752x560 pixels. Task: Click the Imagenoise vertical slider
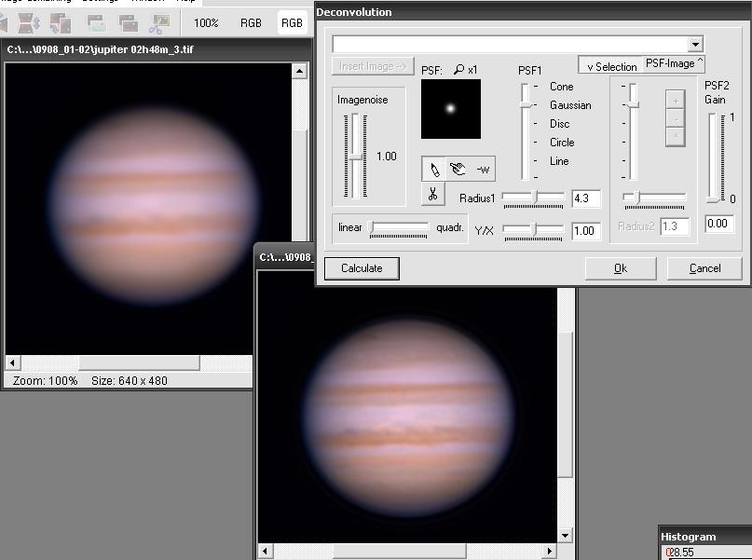pos(355,156)
